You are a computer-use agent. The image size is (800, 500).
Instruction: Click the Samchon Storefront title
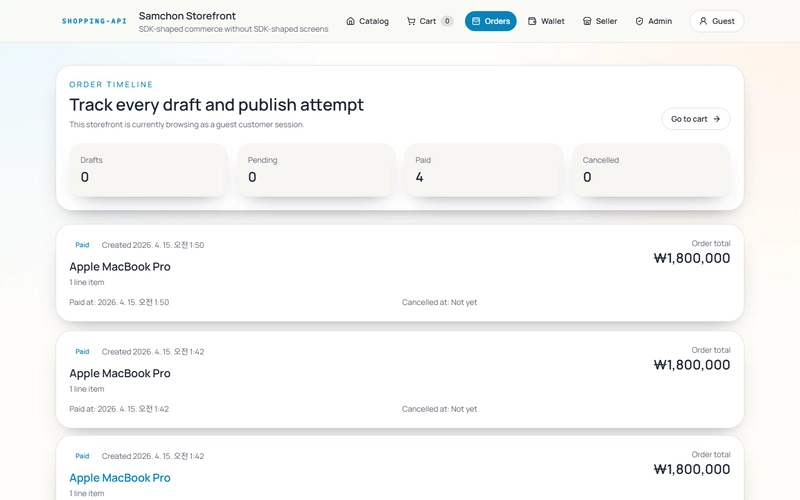point(187,16)
